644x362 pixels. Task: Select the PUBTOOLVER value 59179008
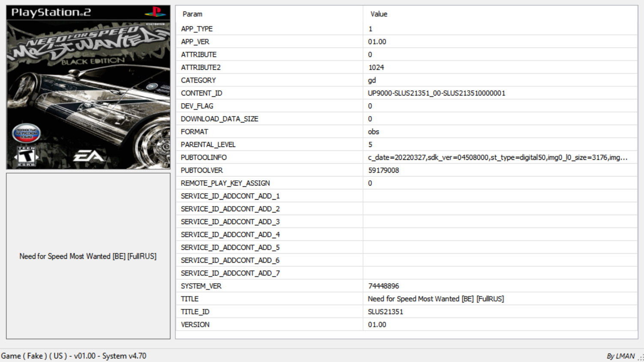[x=383, y=170]
